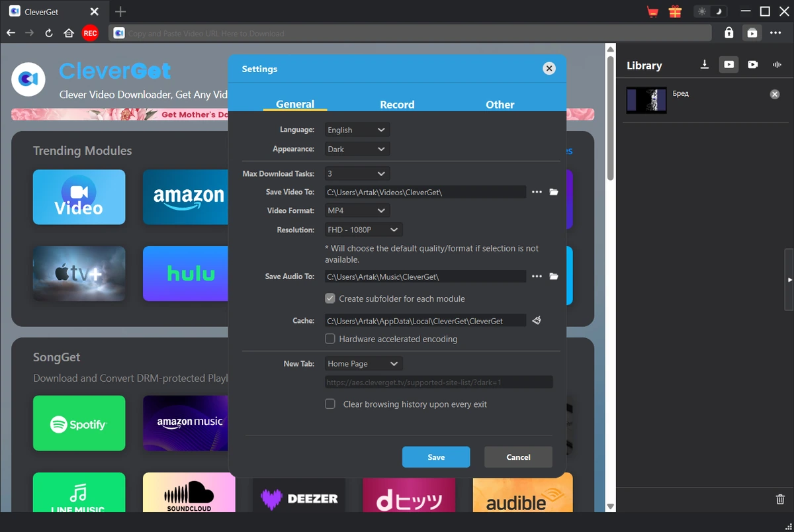Image resolution: width=794 pixels, height=532 pixels.
Task: Open the Apple TV+ module tile
Action: pyautogui.click(x=79, y=274)
